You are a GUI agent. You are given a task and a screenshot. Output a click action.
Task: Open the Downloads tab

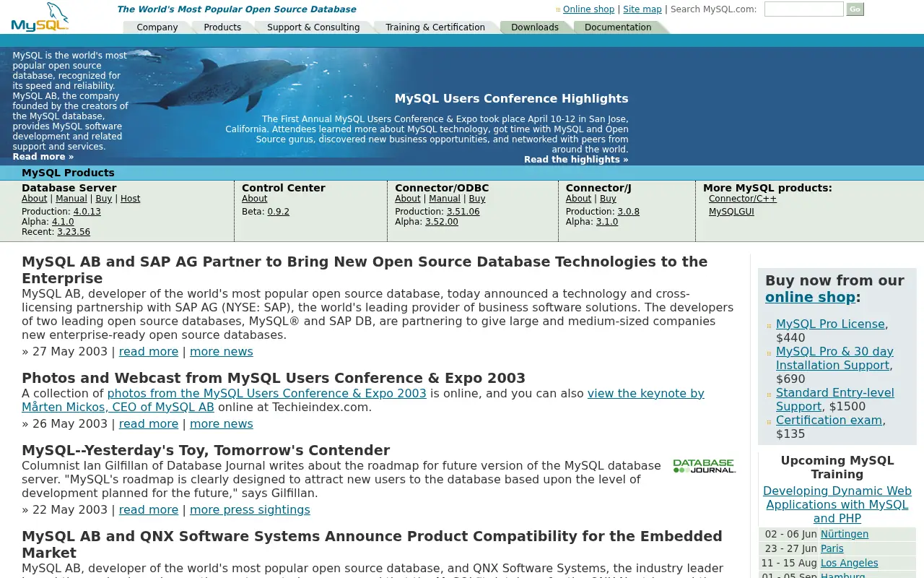[535, 27]
